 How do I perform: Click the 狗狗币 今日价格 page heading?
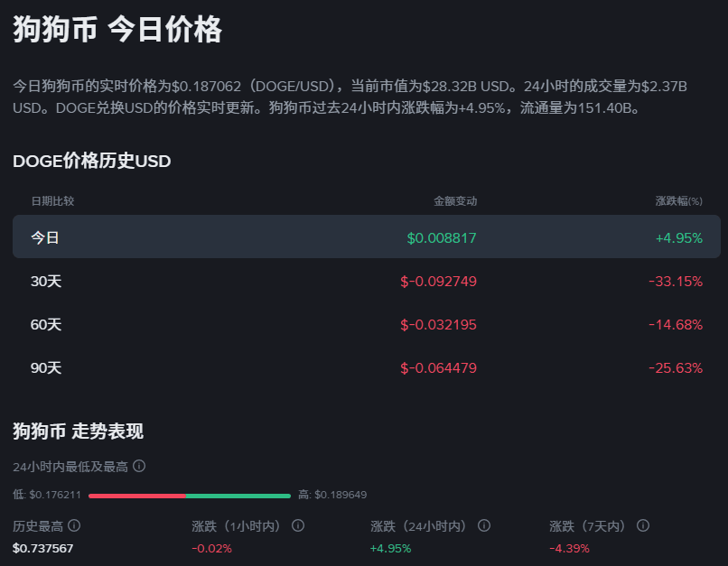pyautogui.click(x=117, y=30)
